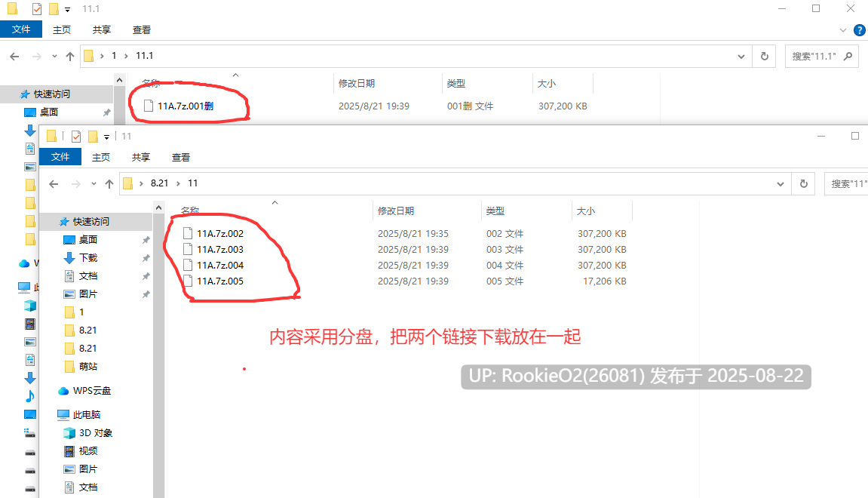Viewport: 868px width, 498px height.
Task: Click breadcrumb 8.21 in the 11 address bar
Action: coord(159,183)
